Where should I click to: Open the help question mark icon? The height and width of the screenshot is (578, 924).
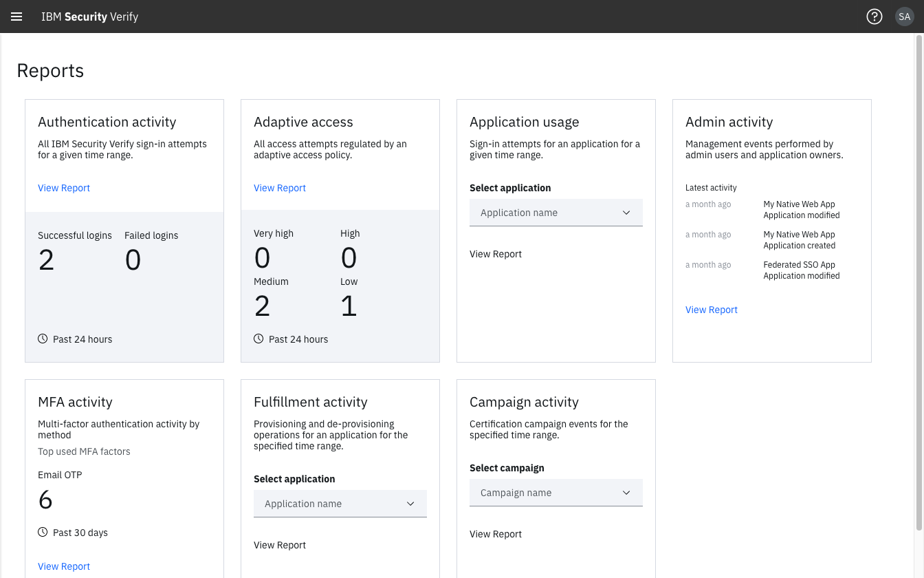[874, 17]
